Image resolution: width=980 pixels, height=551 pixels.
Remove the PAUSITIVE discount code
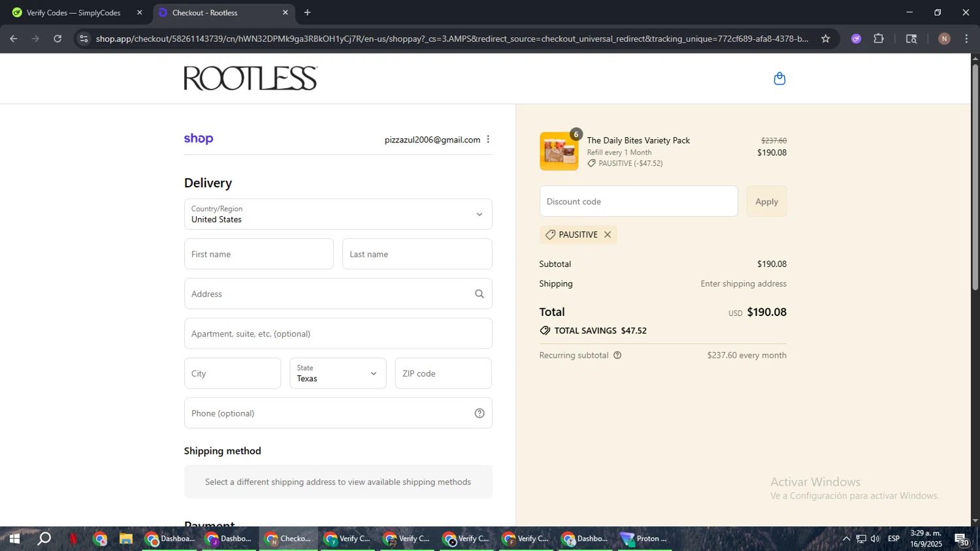point(608,234)
